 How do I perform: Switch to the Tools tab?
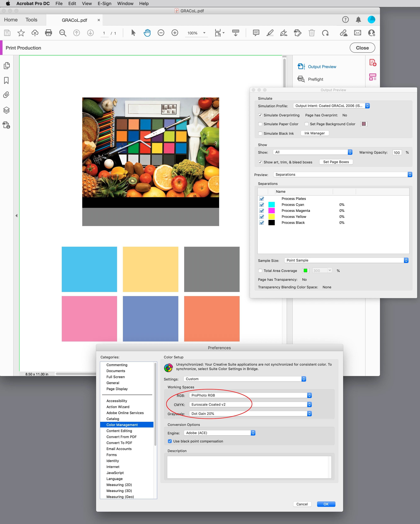pos(31,20)
